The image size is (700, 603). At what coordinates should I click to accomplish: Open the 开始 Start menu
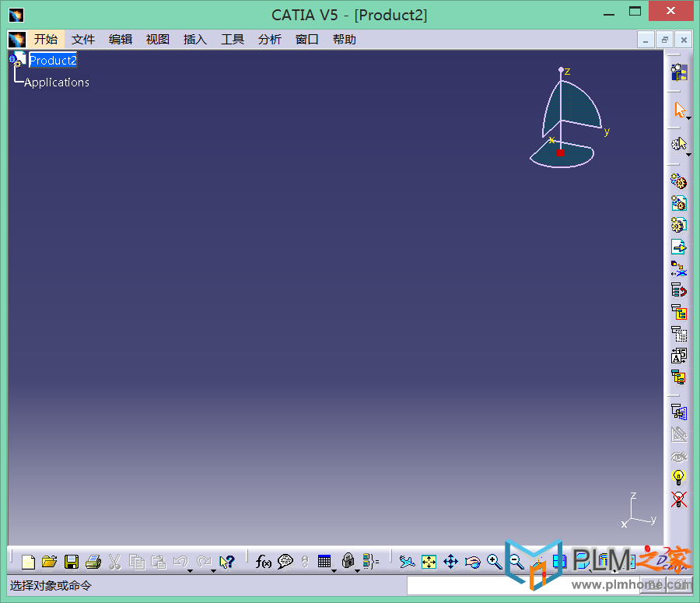(x=46, y=40)
